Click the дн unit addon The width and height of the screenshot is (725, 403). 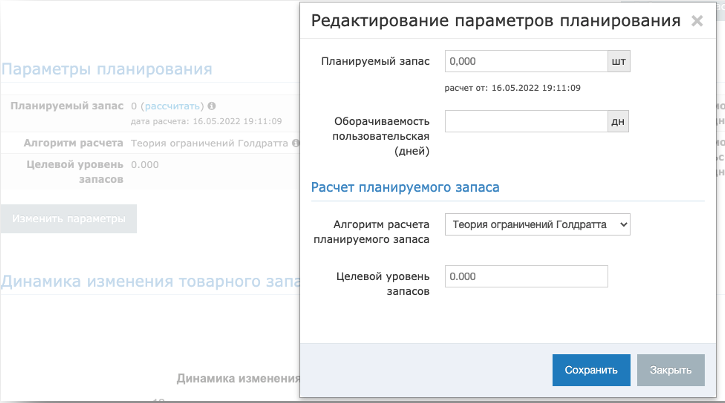[618, 122]
